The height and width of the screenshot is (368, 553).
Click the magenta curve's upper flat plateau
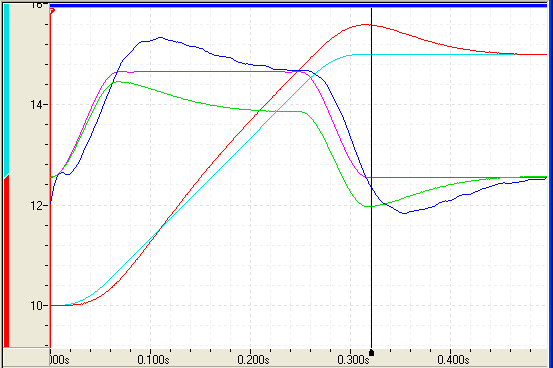point(208,72)
